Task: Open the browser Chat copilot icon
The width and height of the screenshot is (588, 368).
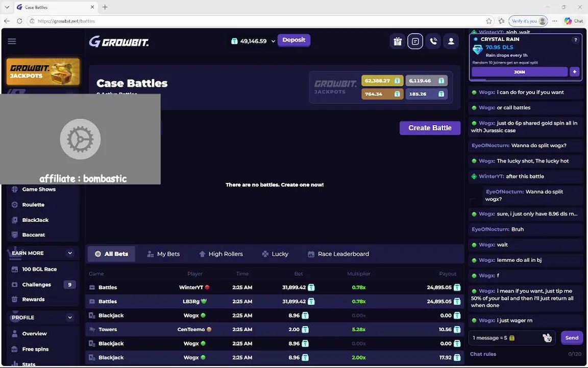Action: coord(573,21)
